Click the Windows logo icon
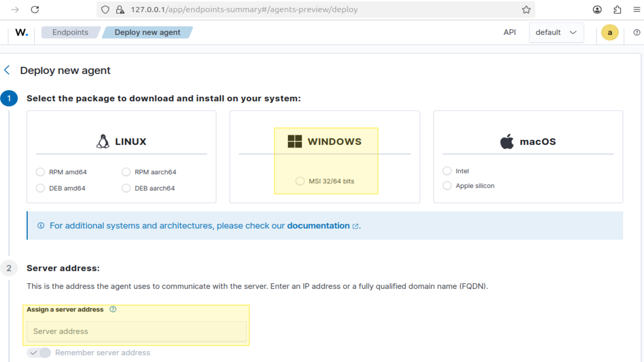 coord(295,141)
